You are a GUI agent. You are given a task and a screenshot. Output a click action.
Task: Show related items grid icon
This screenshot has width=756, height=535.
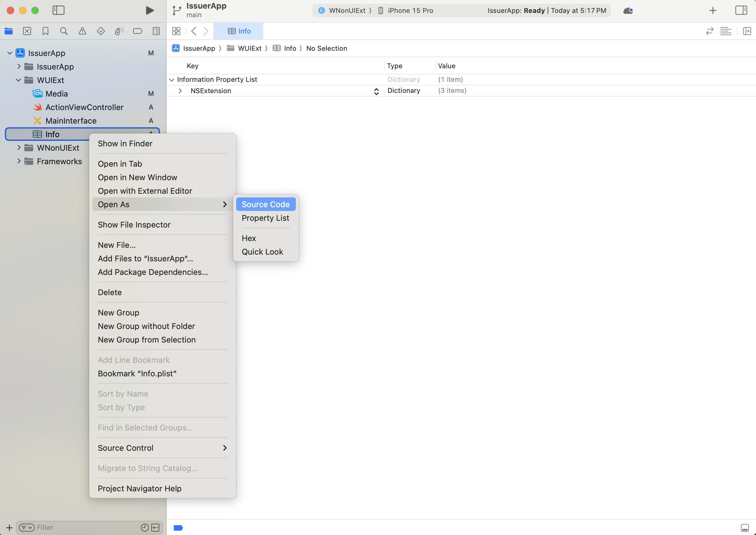[x=176, y=31]
